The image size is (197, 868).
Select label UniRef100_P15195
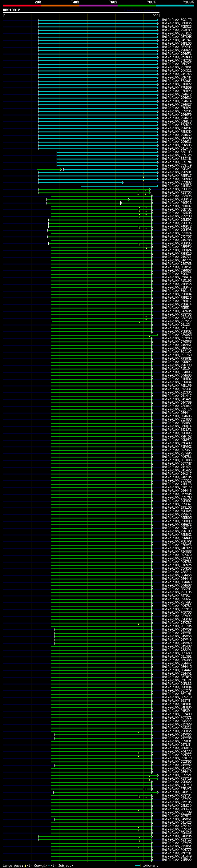click(177, 802)
